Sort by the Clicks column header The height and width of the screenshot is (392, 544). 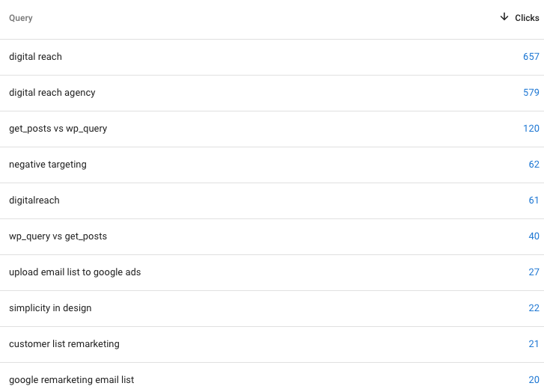coord(527,18)
